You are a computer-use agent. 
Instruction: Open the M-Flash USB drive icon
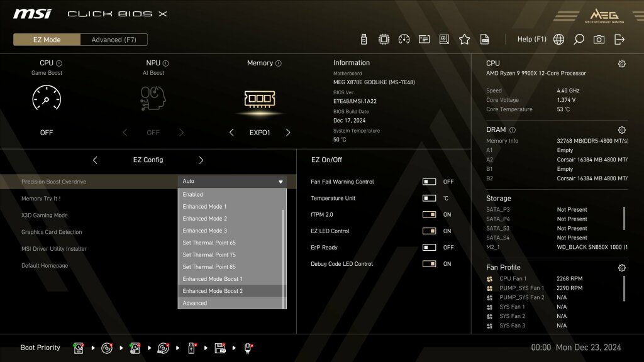point(364,39)
